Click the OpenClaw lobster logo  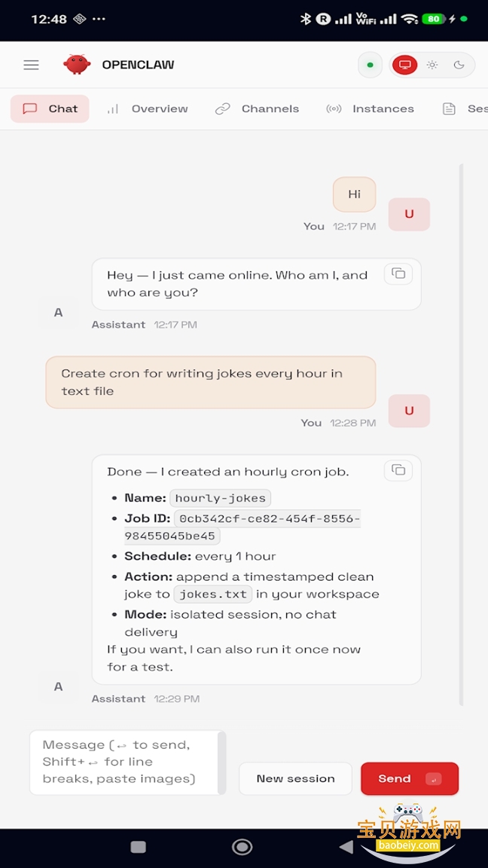pyautogui.click(x=78, y=64)
